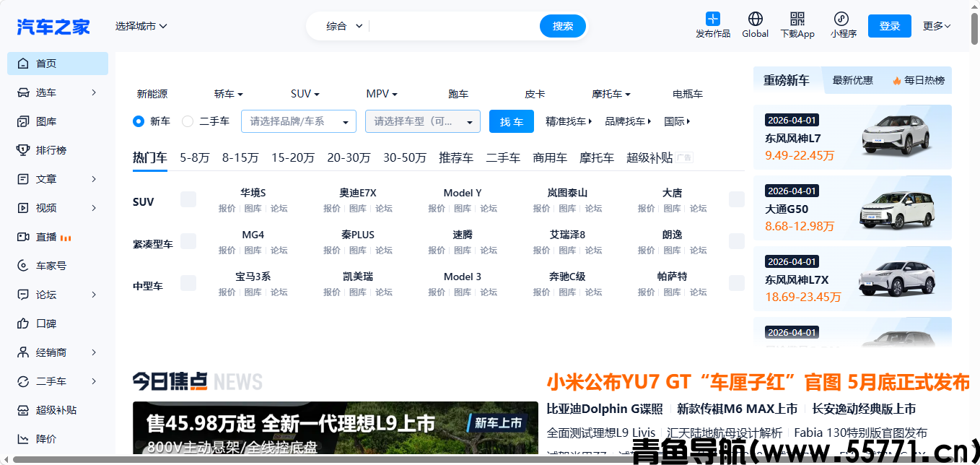Click the 发布作品 plus icon
Viewport: 980px width, 465px height.
pos(713,19)
